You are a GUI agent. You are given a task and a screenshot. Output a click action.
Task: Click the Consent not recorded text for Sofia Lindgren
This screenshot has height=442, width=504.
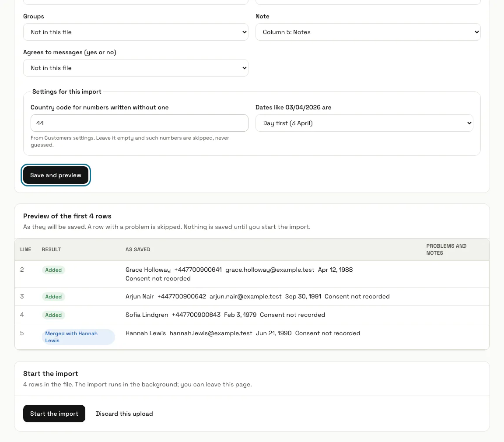(x=293, y=315)
